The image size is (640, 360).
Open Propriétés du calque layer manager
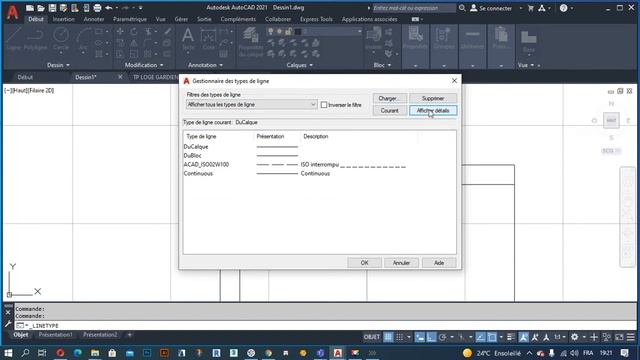(251, 42)
